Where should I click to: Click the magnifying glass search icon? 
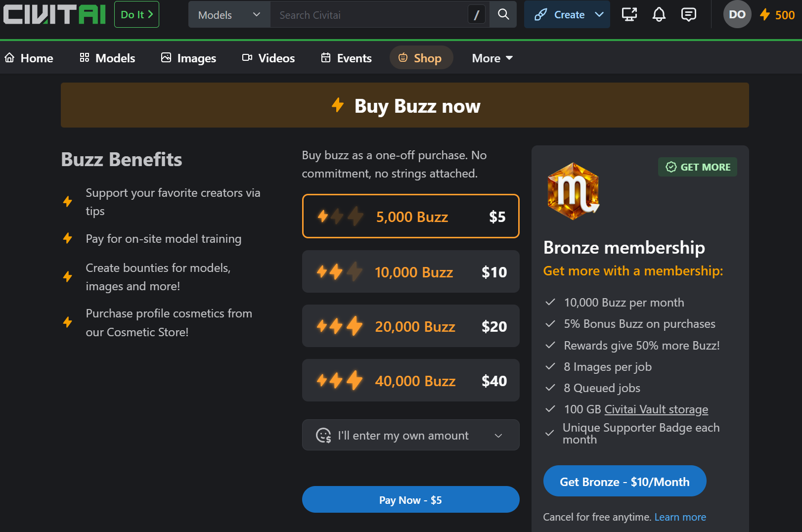(503, 14)
